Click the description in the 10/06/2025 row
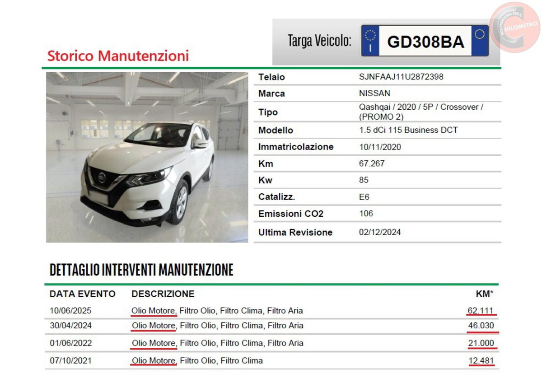The height and width of the screenshot is (392, 542). pos(217,311)
